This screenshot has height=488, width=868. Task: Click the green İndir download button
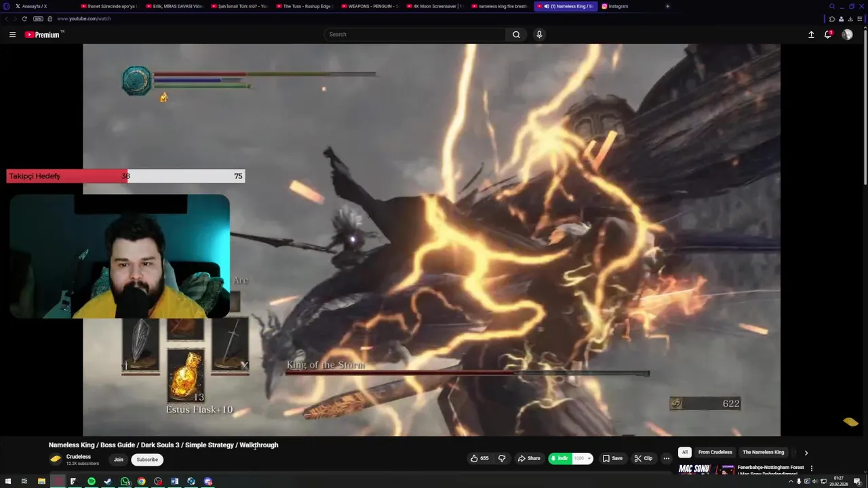[x=559, y=459]
